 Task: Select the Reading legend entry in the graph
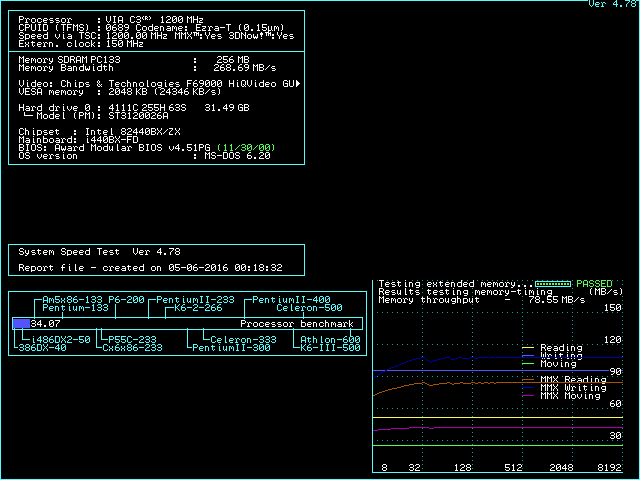tap(560, 348)
